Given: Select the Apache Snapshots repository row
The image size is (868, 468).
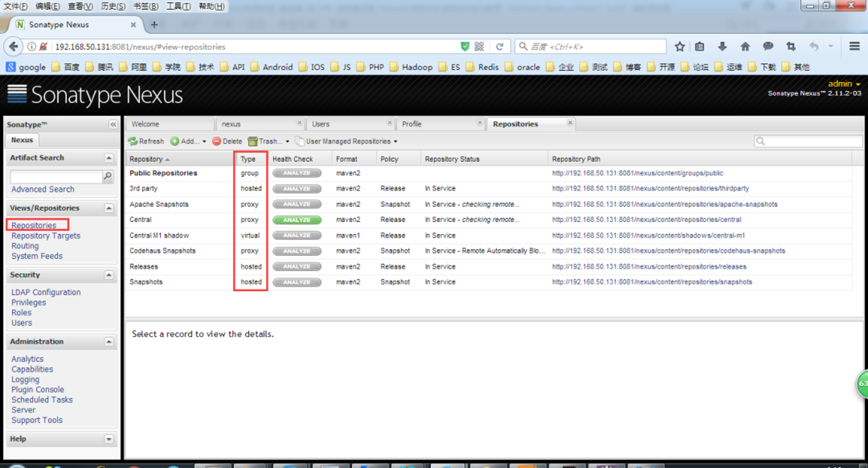Looking at the screenshot, I should coord(489,204).
